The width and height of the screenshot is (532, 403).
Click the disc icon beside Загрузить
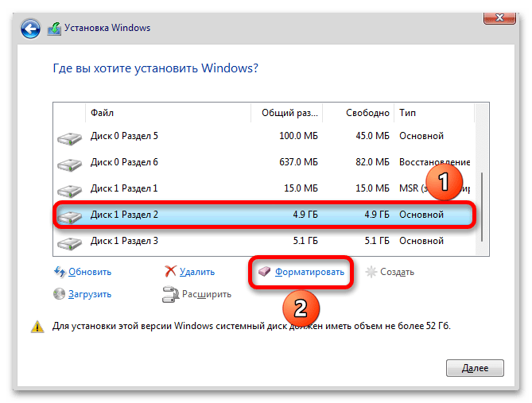(x=59, y=294)
